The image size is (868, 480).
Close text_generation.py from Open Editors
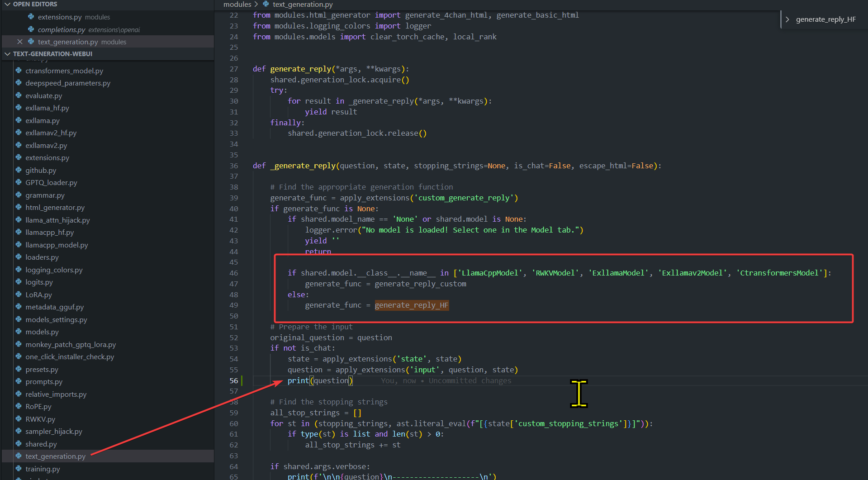(x=20, y=41)
